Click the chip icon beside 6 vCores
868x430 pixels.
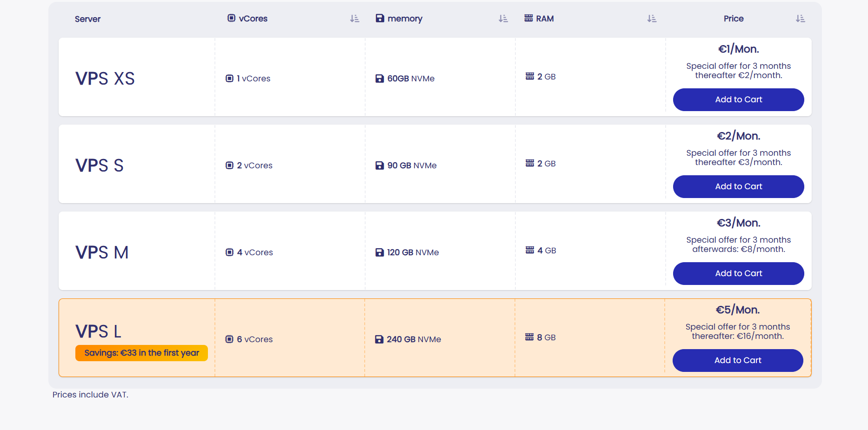(229, 339)
